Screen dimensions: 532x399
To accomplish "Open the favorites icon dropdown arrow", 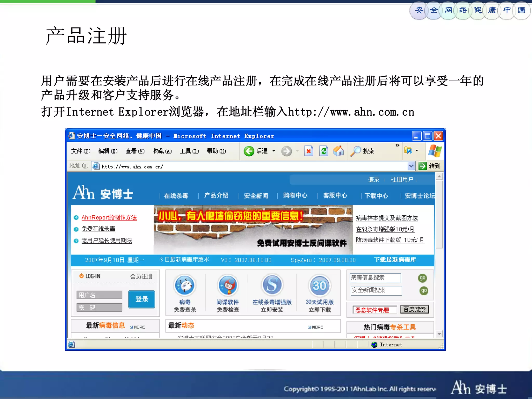I will [417, 150].
